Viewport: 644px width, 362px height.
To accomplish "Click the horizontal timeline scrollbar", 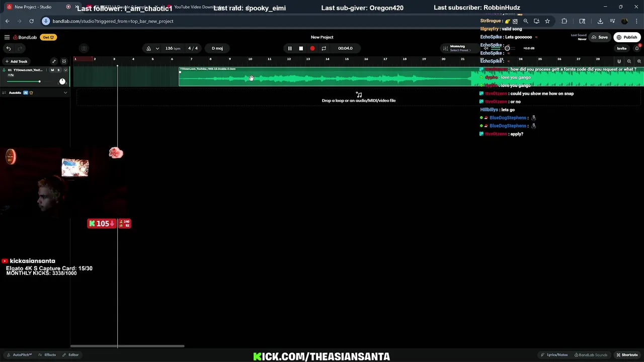I will click(x=127, y=346).
